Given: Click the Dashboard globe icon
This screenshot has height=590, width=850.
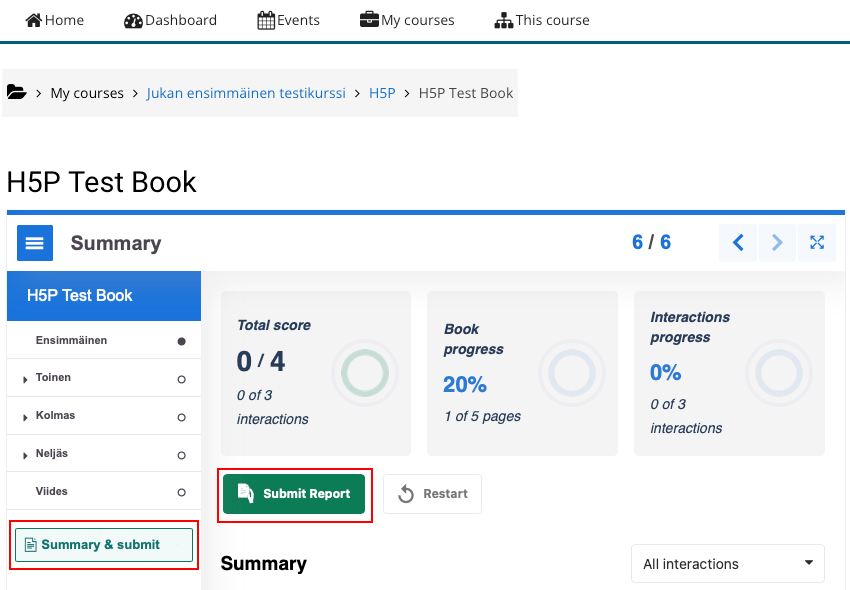Looking at the screenshot, I should (131, 19).
